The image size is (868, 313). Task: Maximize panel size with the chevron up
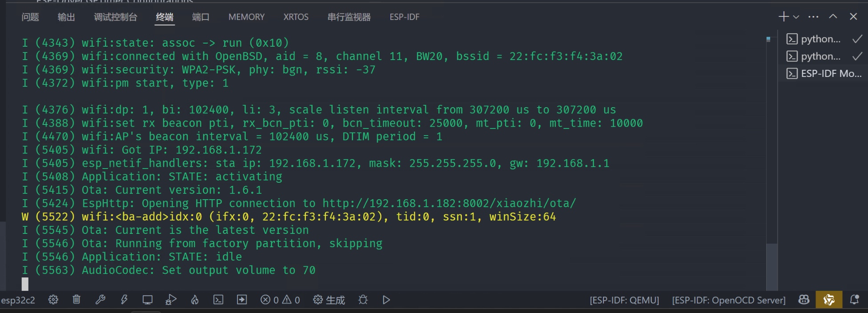833,16
